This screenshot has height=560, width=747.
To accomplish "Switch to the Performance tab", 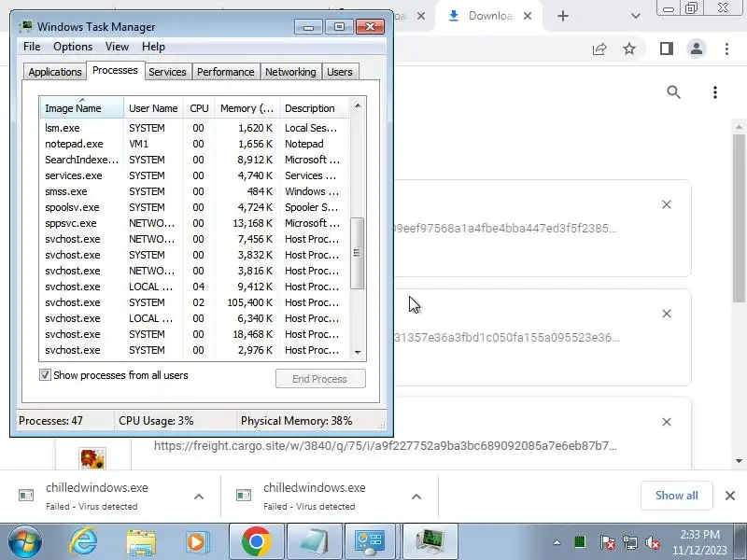I will tap(226, 72).
